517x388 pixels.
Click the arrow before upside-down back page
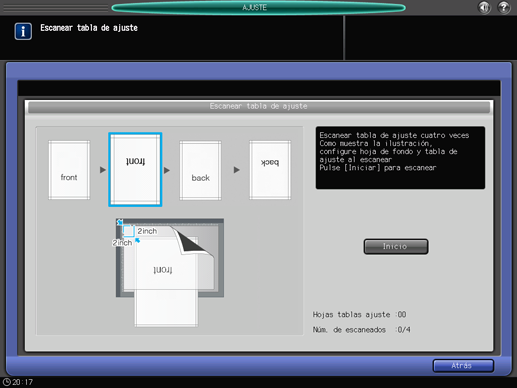[x=237, y=170]
